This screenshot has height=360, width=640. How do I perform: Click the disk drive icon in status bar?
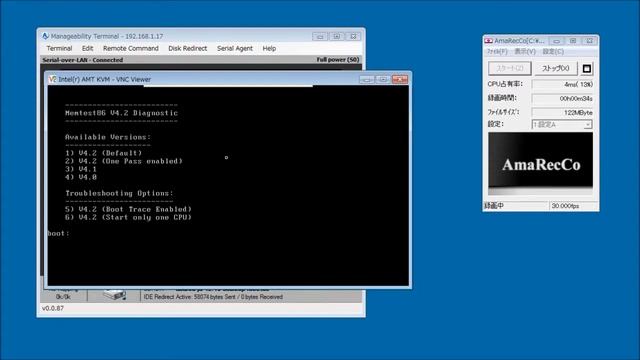click(x=114, y=295)
